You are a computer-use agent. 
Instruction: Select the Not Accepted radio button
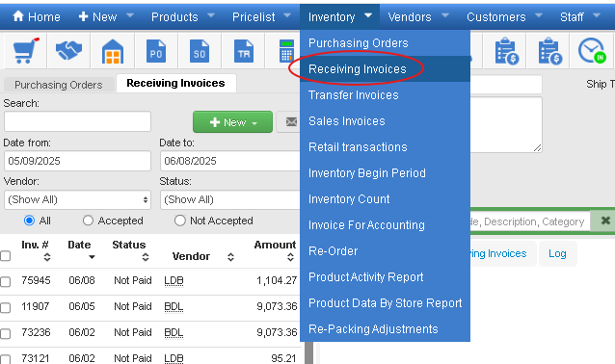(x=179, y=221)
